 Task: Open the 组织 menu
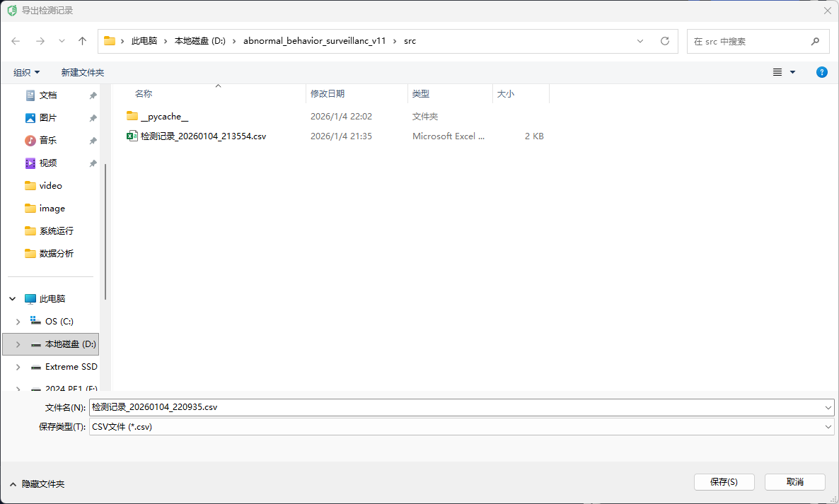pyautogui.click(x=27, y=72)
